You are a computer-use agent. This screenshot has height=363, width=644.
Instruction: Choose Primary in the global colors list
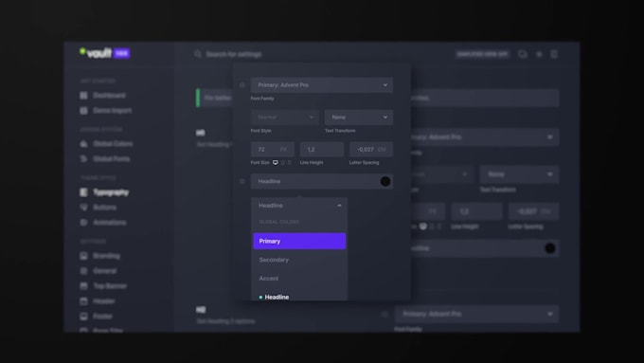click(x=299, y=242)
